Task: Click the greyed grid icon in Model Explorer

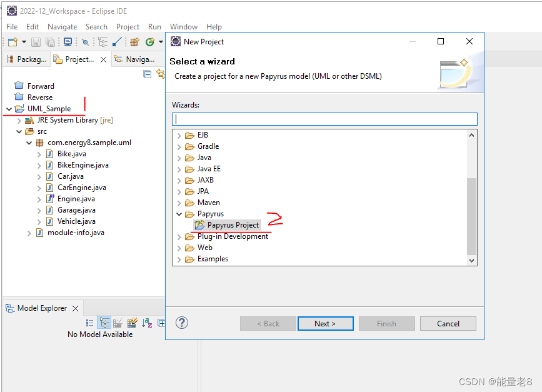Action: click(x=118, y=323)
